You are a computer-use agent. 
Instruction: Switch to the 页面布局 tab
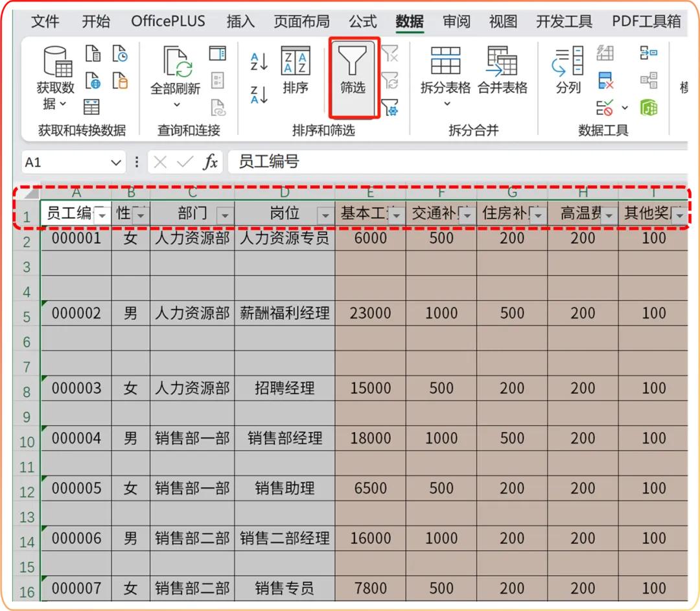(301, 21)
